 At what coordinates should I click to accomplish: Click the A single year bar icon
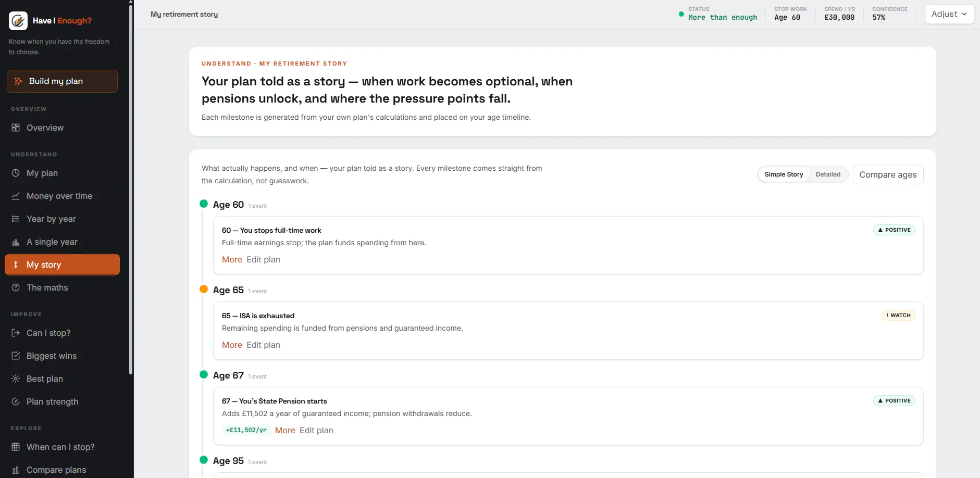[x=16, y=242]
